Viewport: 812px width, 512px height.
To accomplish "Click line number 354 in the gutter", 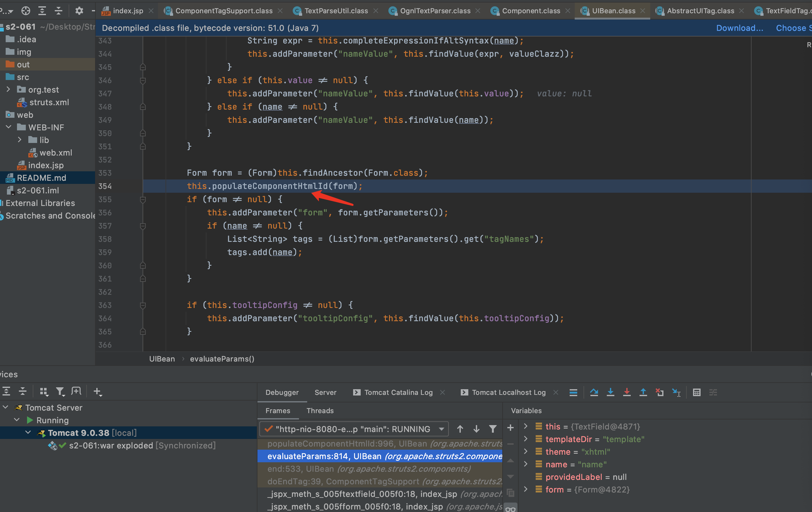I will (105, 186).
